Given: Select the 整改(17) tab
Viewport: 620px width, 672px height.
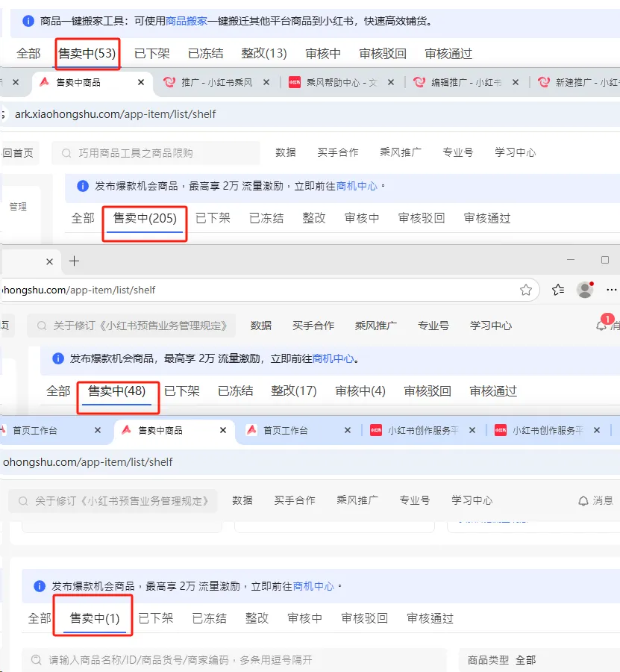Looking at the screenshot, I should (294, 391).
